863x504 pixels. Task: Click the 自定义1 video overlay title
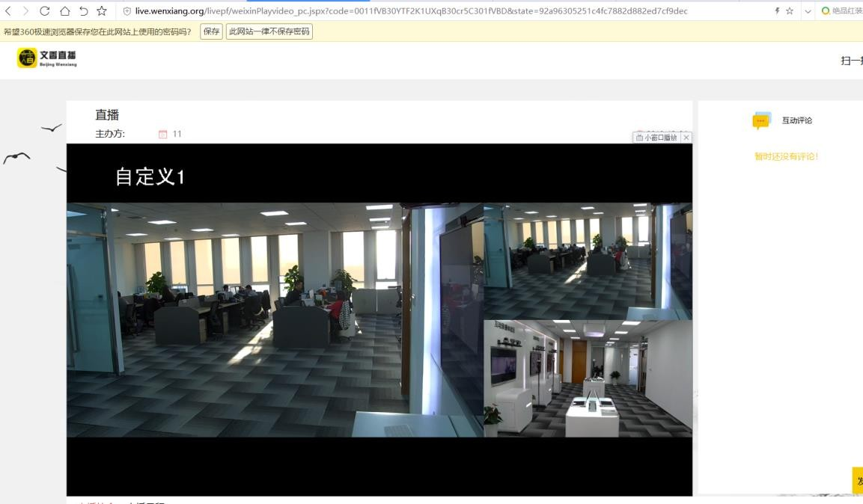pos(150,177)
